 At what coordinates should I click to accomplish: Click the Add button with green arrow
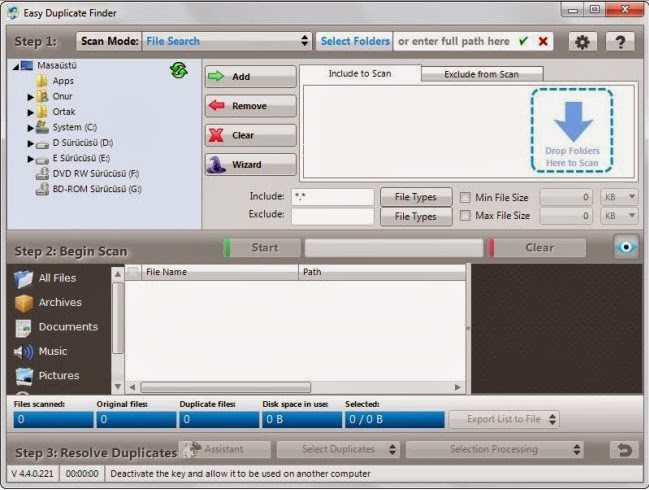[x=251, y=77]
